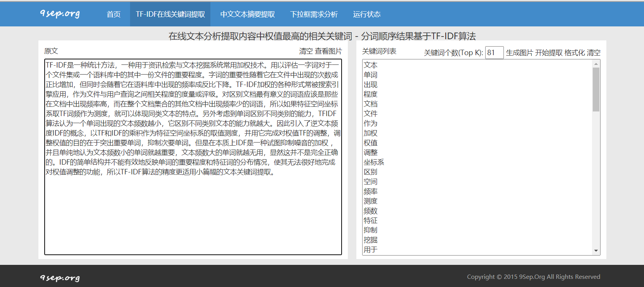This screenshot has height=287, width=644.
Task: Click the 9sep.org logo in header
Action: pyautogui.click(x=60, y=14)
